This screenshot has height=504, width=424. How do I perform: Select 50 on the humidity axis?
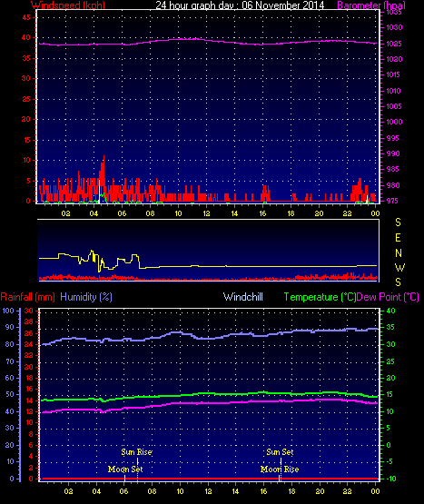pyautogui.click(x=10, y=394)
